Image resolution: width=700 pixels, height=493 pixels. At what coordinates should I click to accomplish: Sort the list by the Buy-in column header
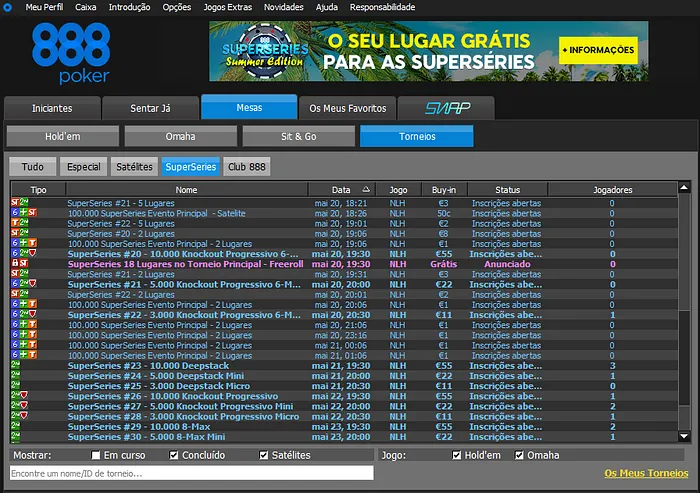(444, 190)
